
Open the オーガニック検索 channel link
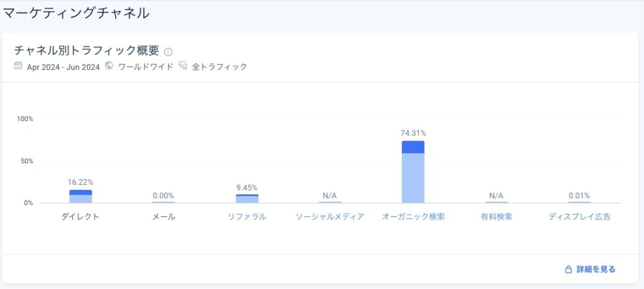(413, 217)
